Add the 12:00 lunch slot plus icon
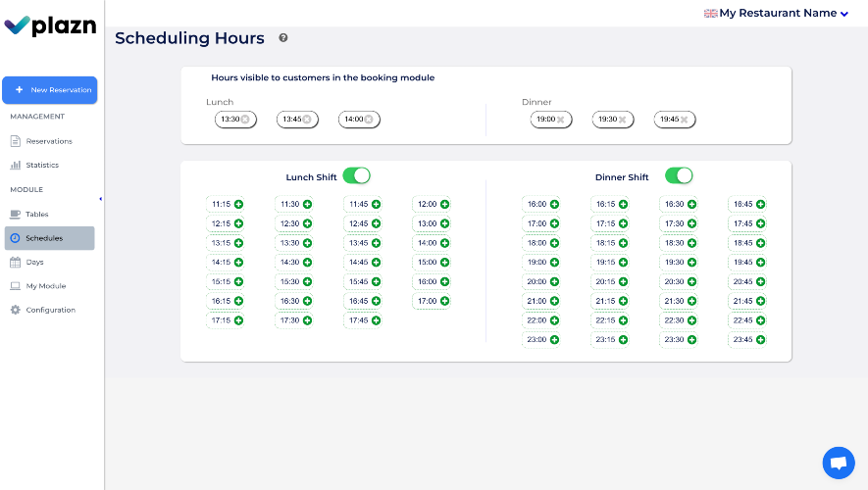The image size is (868, 490). click(x=444, y=204)
